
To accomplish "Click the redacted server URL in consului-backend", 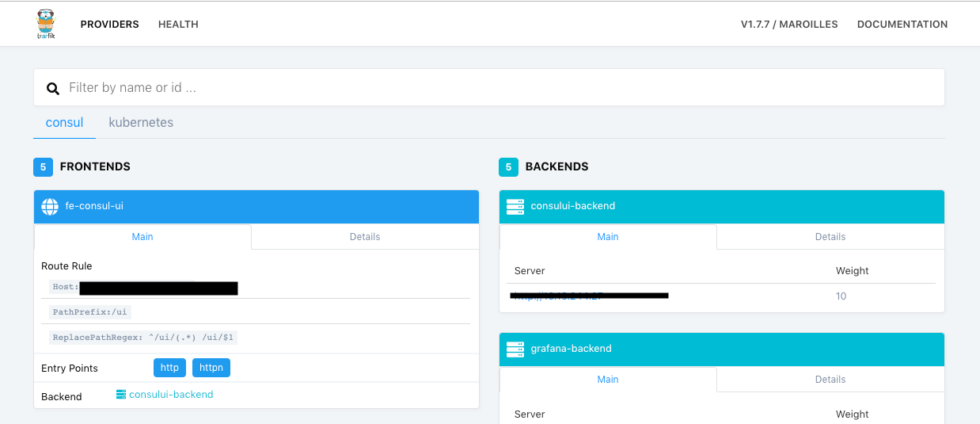I will coord(590,296).
